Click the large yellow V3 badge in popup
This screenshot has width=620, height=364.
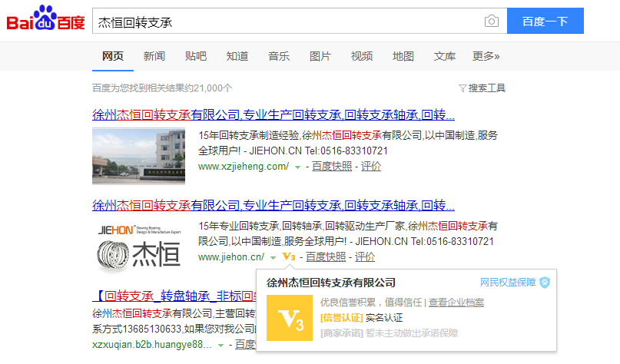point(290,318)
